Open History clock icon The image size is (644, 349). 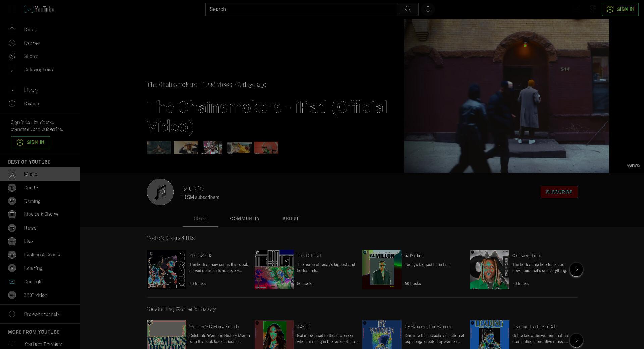[12, 104]
